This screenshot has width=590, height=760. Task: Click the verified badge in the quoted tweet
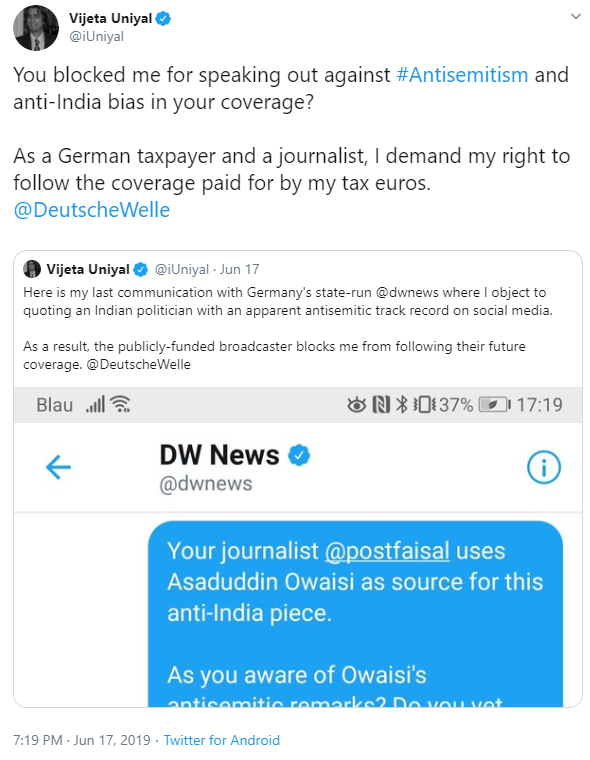pos(141,269)
